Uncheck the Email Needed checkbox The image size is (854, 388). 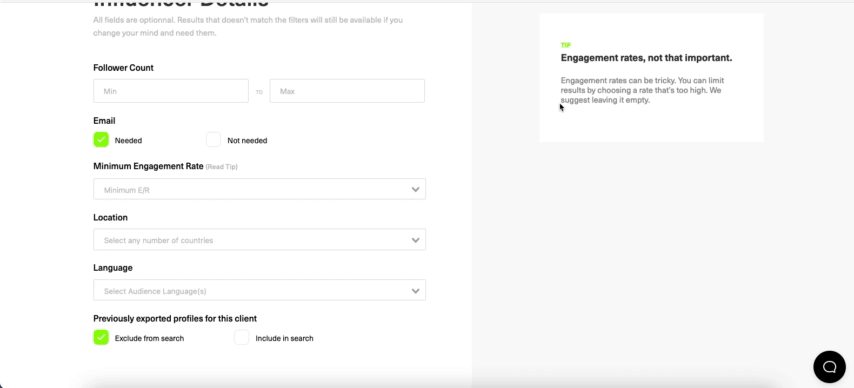tap(101, 140)
